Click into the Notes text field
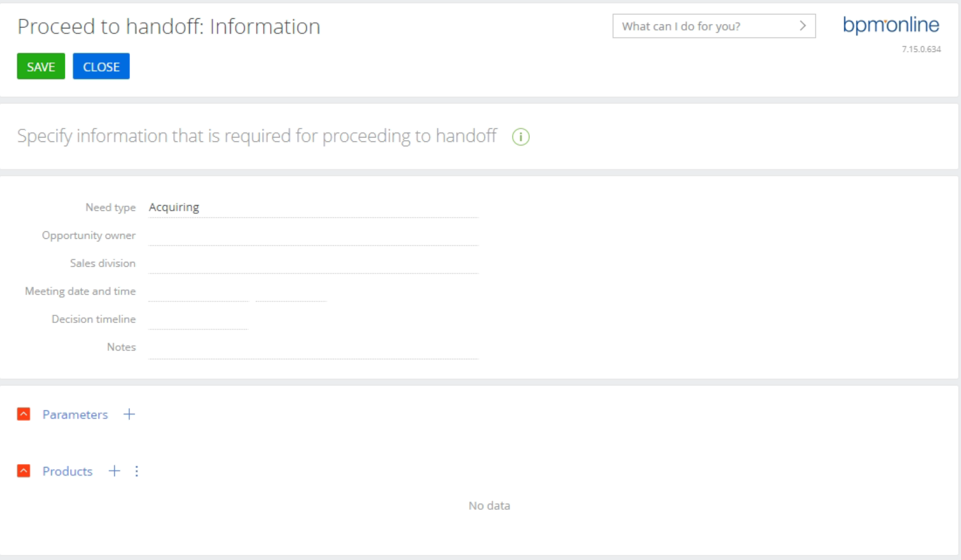961x560 pixels. (x=313, y=348)
